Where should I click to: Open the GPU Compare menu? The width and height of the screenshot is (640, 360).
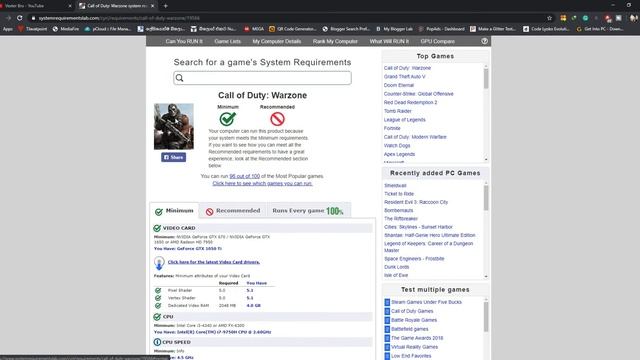pyautogui.click(x=438, y=41)
